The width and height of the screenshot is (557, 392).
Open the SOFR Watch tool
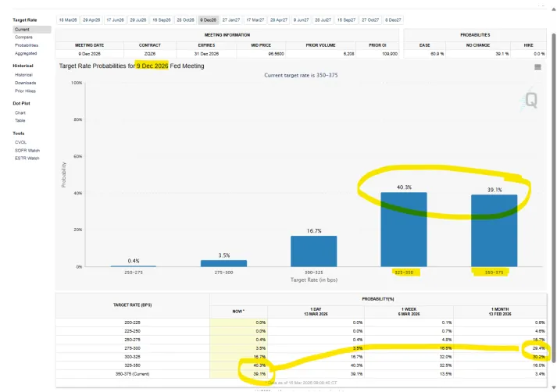[27, 150]
